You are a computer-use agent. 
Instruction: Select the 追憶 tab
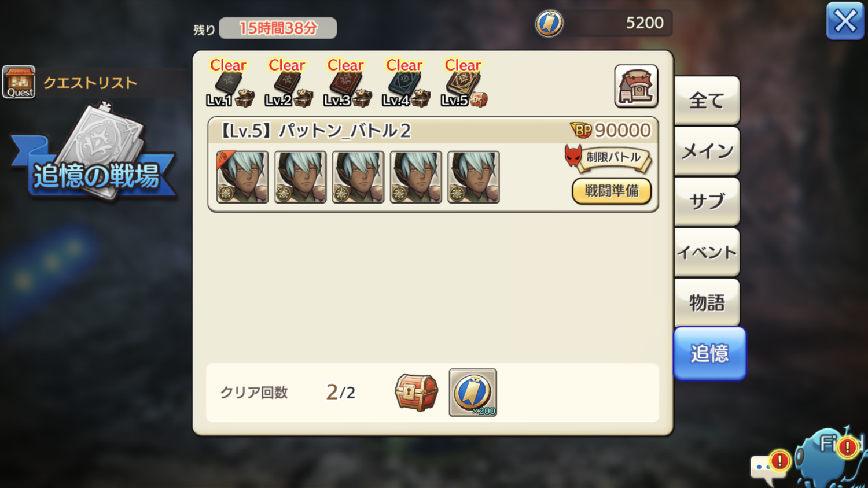click(709, 353)
